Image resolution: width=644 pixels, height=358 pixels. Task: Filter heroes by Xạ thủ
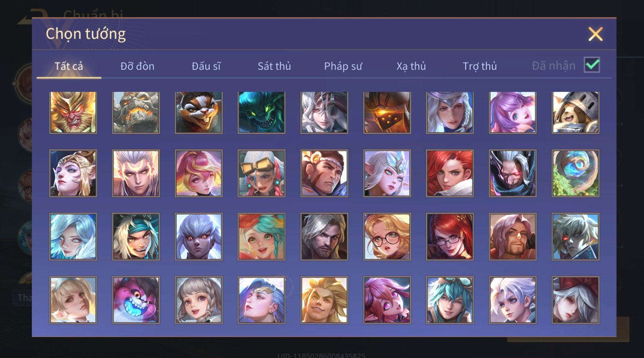tap(411, 66)
